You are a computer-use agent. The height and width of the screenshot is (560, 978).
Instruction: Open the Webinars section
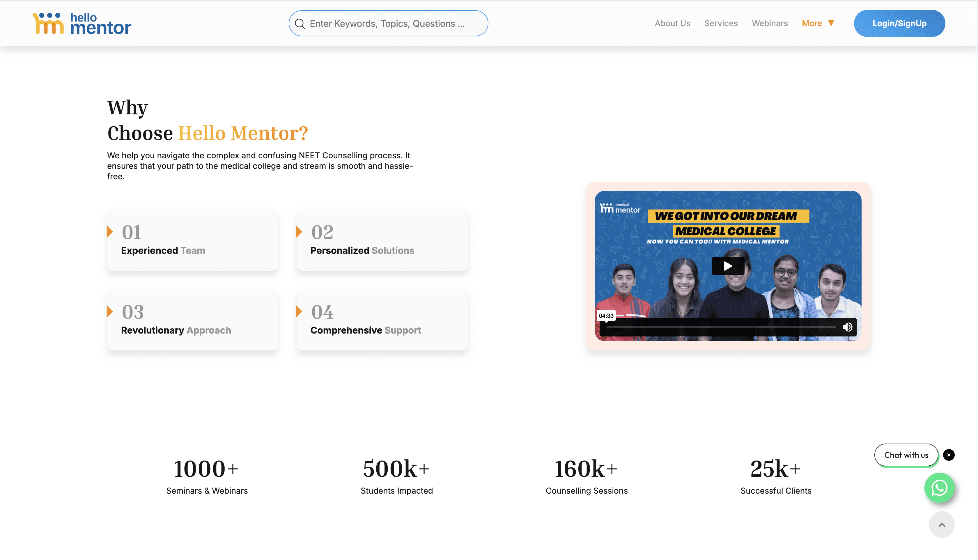tap(770, 24)
